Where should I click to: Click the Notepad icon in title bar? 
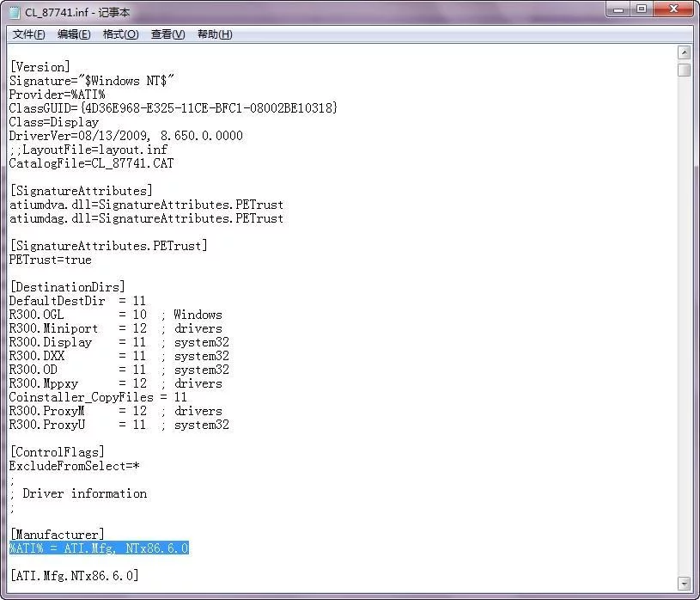coord(15,12)
